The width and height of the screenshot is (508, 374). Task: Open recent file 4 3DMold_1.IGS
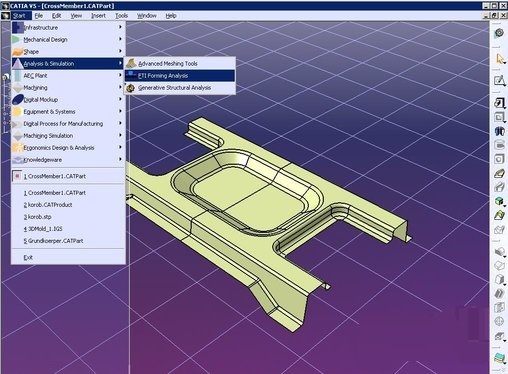tap(68, 229)
